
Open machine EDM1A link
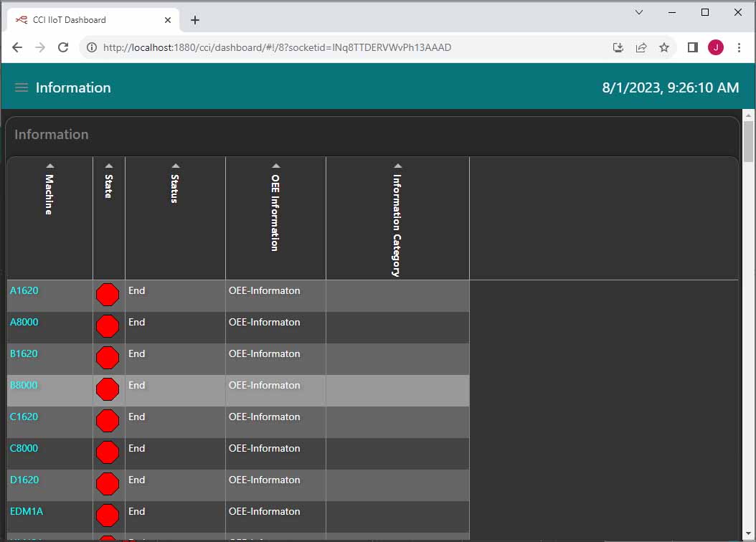27,512
